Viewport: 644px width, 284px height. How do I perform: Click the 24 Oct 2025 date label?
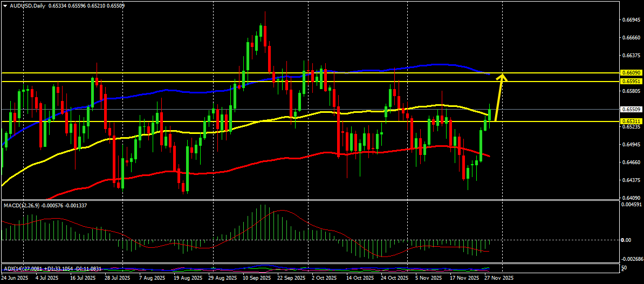coord(395,278)
